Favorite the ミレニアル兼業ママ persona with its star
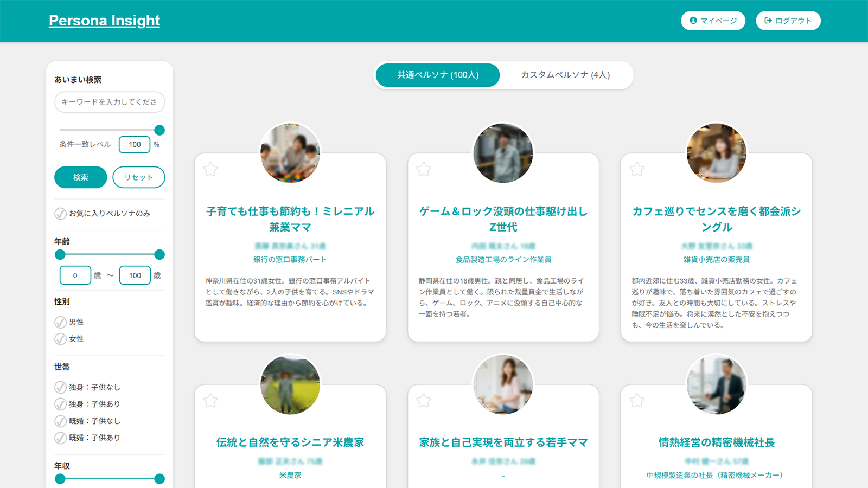This screenshot has width=868, height=488. point(212,170)
